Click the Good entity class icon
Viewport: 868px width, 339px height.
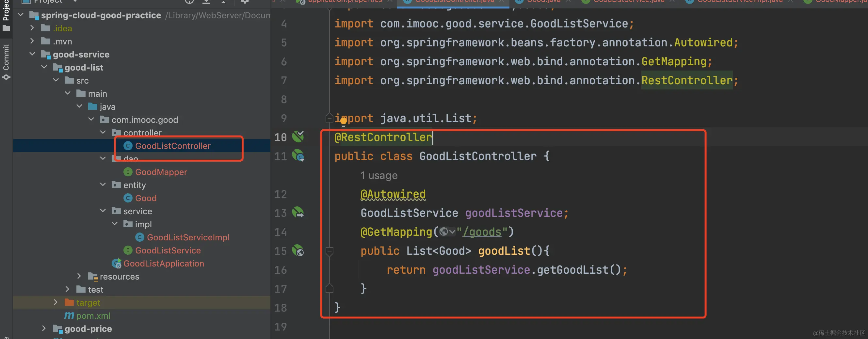pyautogui.click(x=128, y=198)
